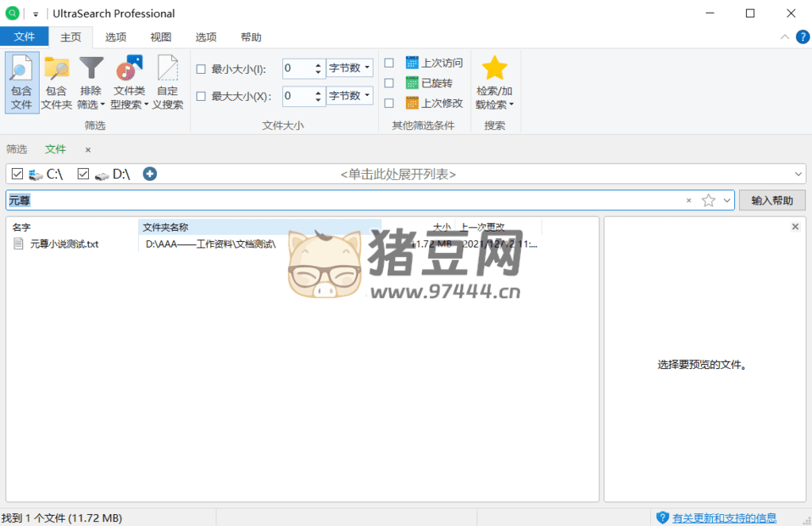Screen dimensions: 812x526
Task: Click the text file icon of 元尊小说测试.txt
Action: pos(19,244)
